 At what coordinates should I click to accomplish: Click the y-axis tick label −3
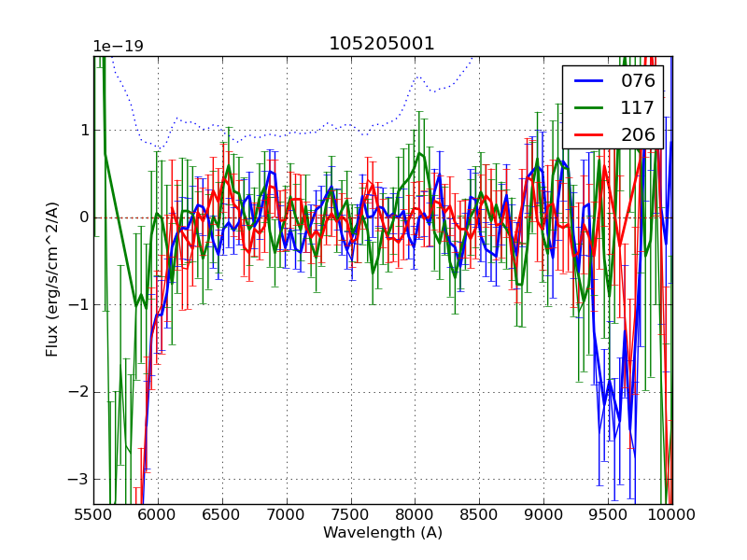(x=78, y=479)
